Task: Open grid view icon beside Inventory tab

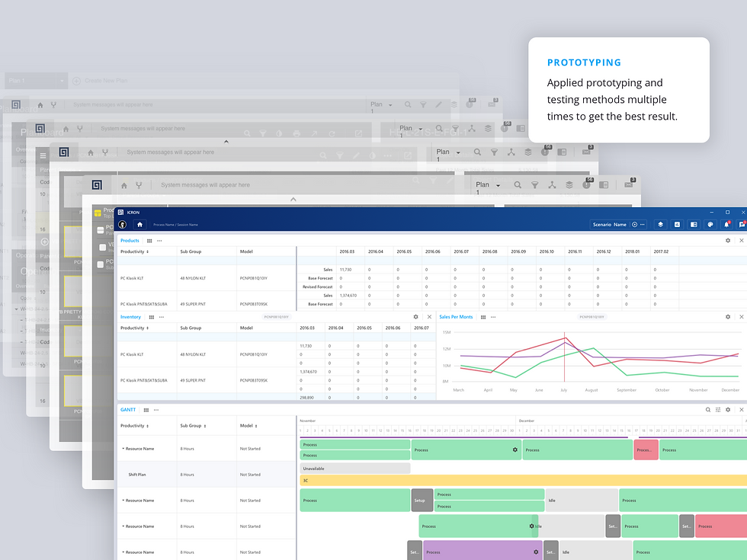Action: (x=152, y=317)
